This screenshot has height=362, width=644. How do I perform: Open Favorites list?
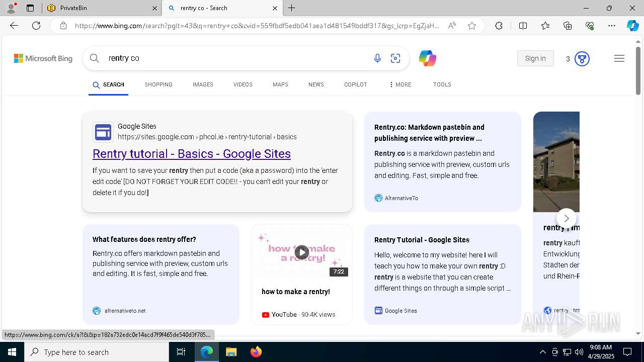tap(545, 26)
